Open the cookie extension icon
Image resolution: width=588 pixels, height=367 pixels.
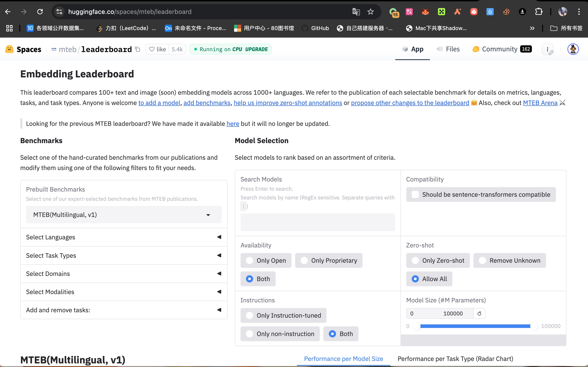(x=506, y=12)
